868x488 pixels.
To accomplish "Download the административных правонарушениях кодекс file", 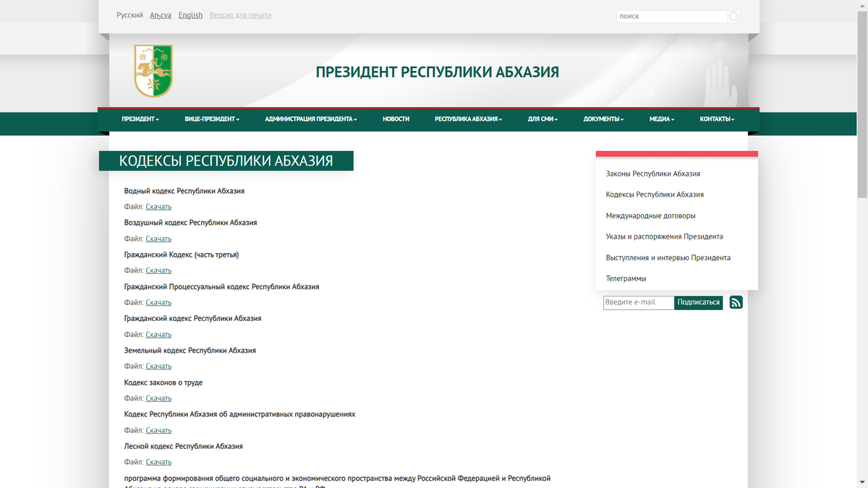I will click(x=158, y=430).
